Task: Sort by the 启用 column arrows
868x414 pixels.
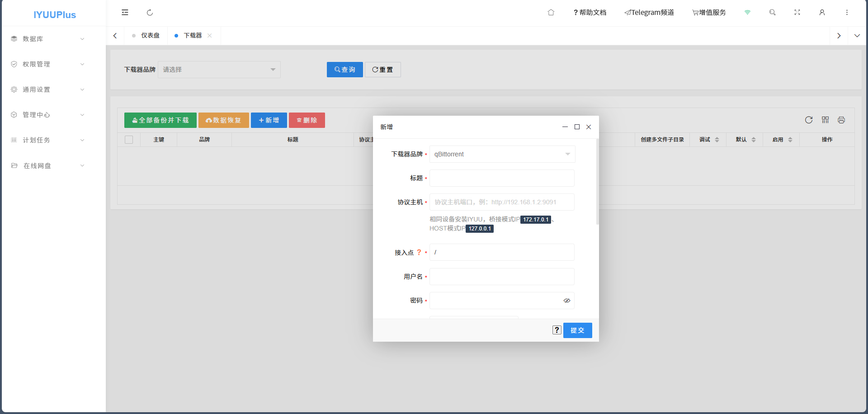Action: [x=790, y=140]
